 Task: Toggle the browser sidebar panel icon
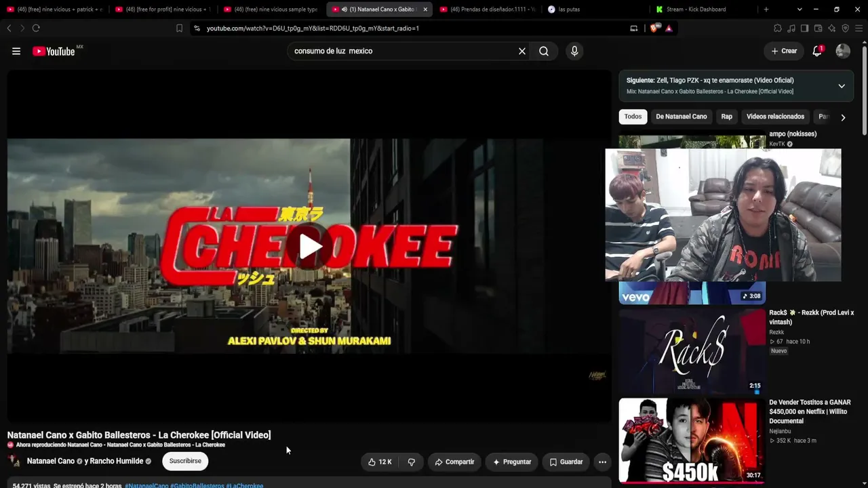(804, 28)
